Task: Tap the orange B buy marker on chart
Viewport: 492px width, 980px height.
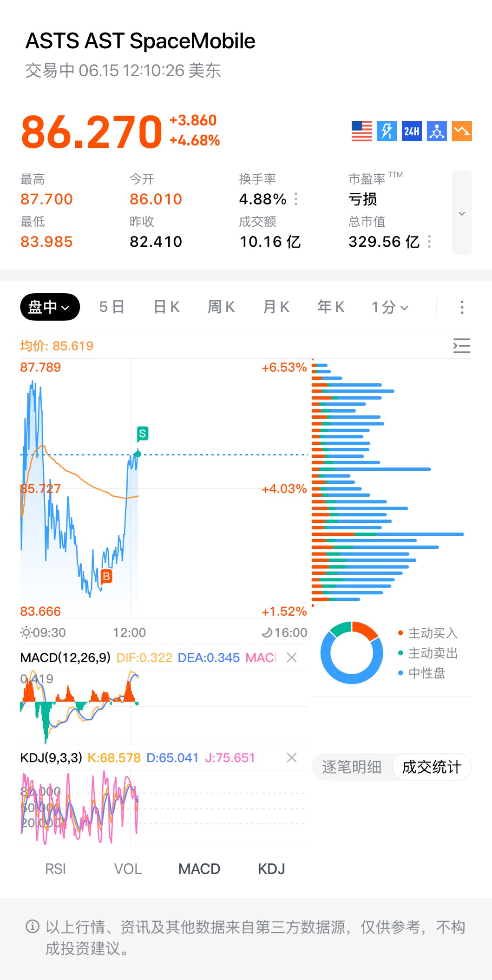Action: [x=106, y=577]
